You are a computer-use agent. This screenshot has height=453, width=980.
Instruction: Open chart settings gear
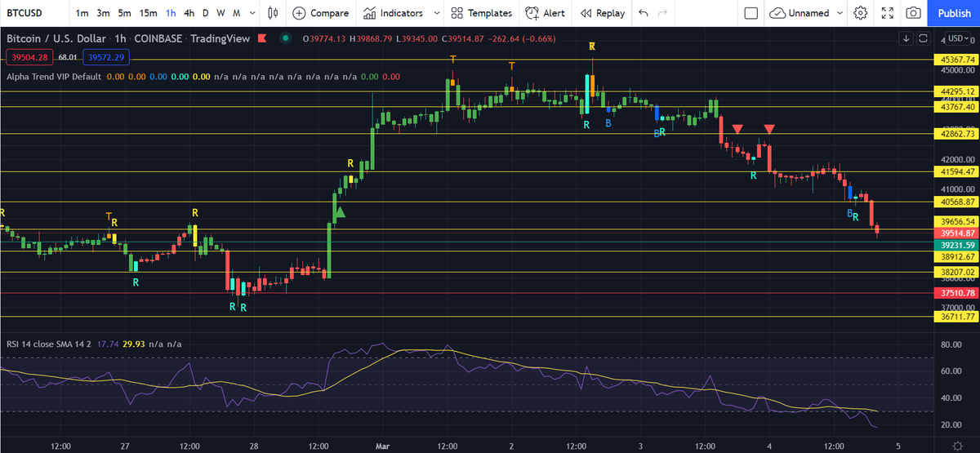(x=861, y=13)
